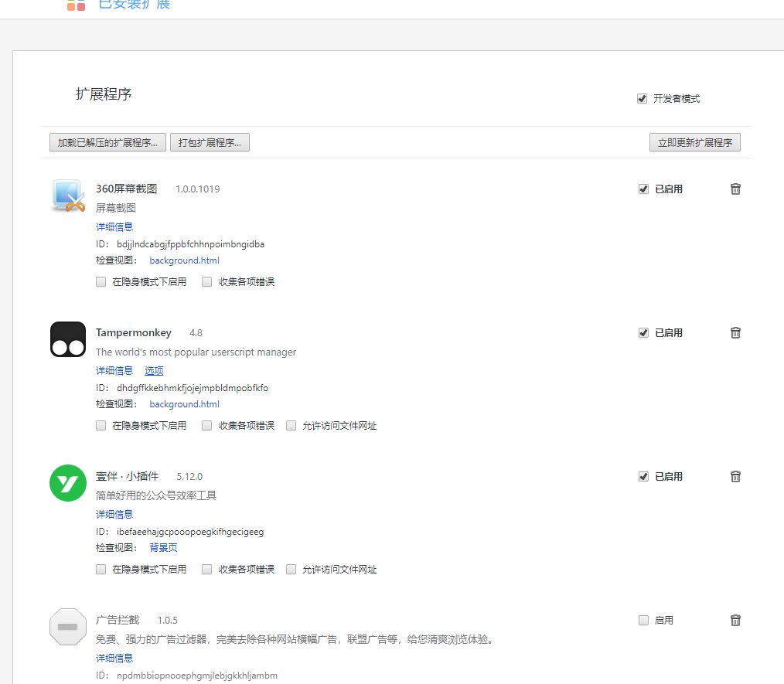Viewport: 784px width, 684px height.
Task: Click the 屏幕截图 description text
Action: click(116, 208)
